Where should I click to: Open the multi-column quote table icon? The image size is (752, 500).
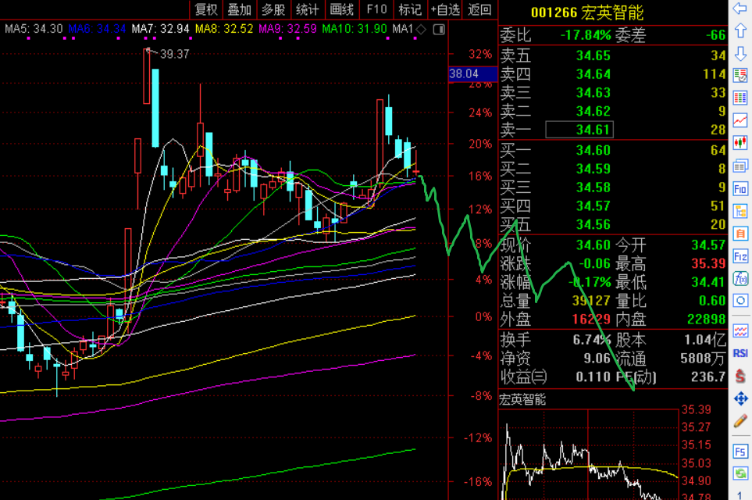(x=740, y=98)
